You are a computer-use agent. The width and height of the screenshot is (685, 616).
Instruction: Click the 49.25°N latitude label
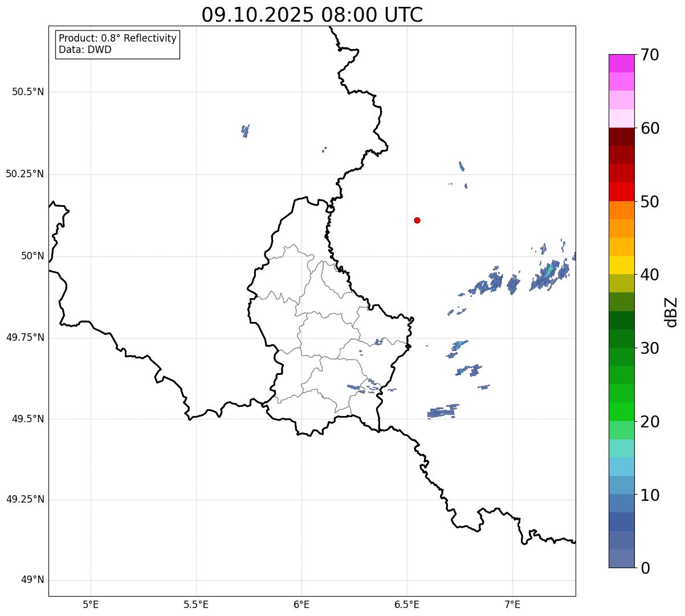[25, 500]
